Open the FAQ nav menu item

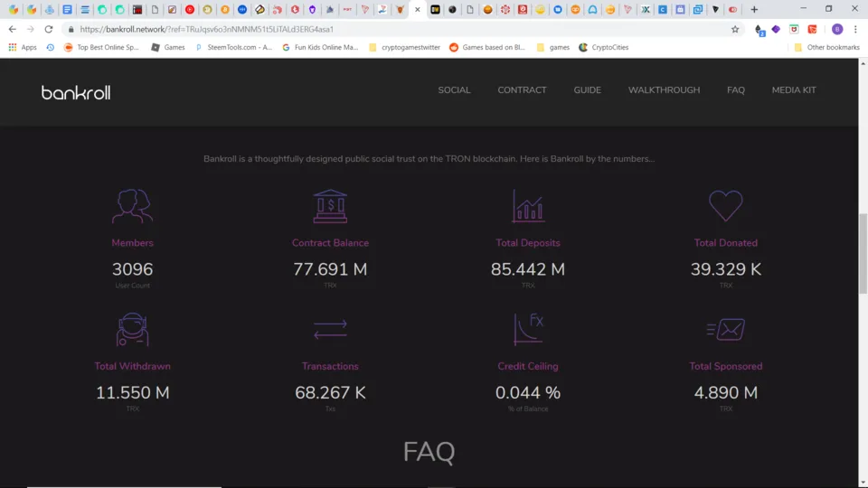(x=736, y=90)
